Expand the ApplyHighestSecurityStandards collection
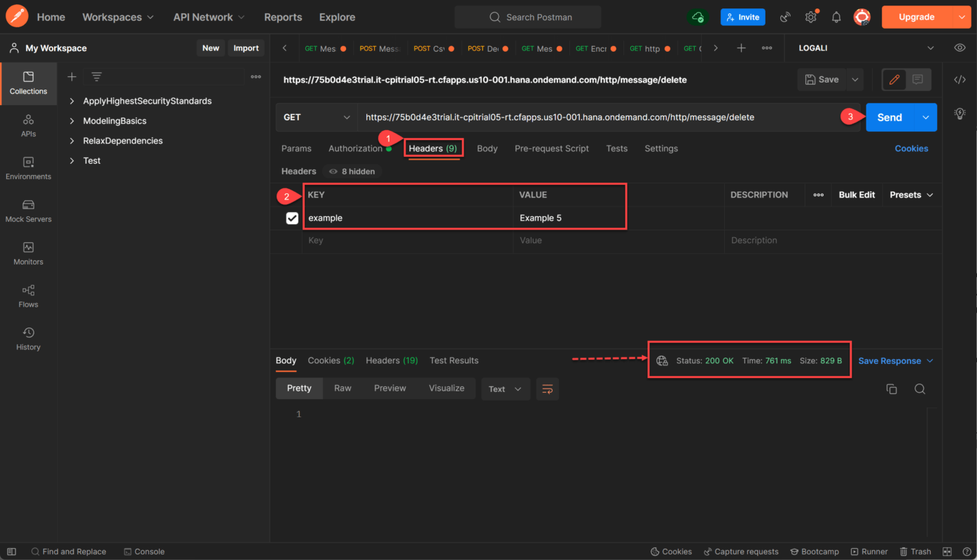The height and width of the screenshot is (560, 977). (71, 101)
